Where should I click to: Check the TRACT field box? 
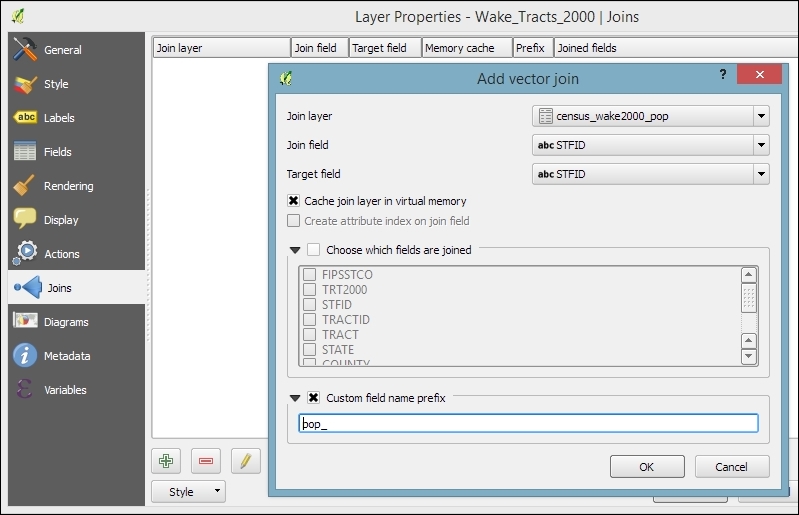(309, 335)
